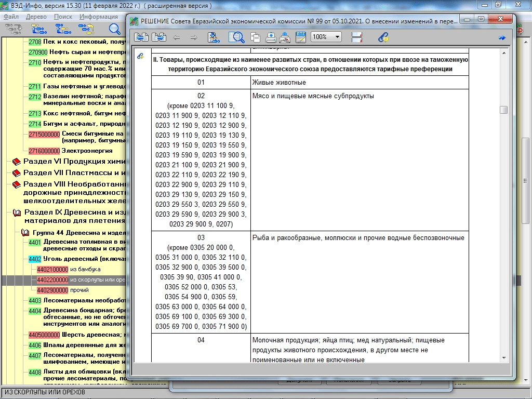Expand Раздел VIII closed book icon

tap(16, 185)
